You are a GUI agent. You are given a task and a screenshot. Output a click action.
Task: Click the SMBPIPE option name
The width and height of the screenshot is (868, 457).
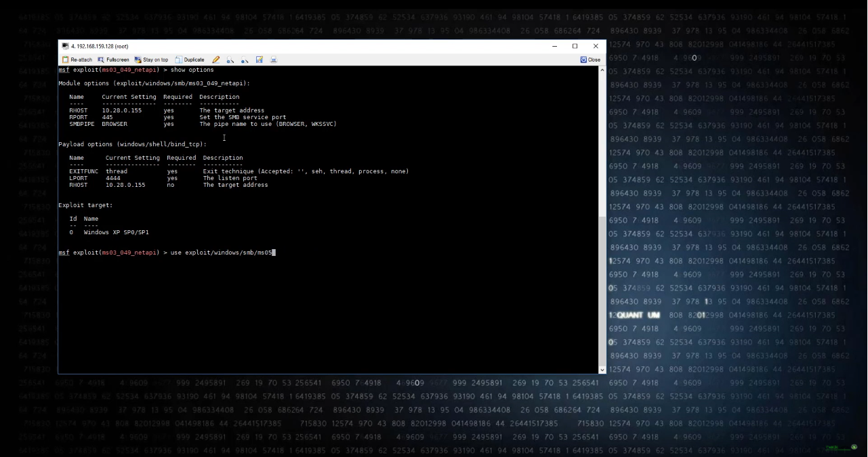coord(83,124)
